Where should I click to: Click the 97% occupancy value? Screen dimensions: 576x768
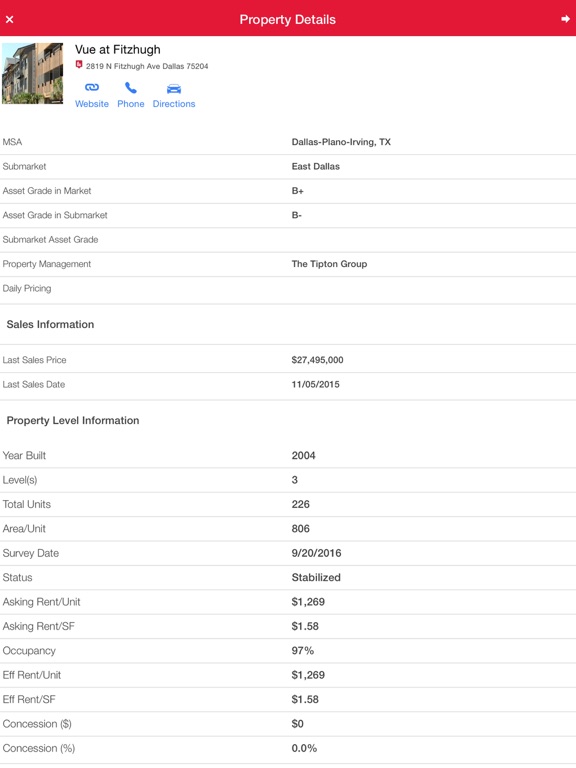tap(303, 651)
